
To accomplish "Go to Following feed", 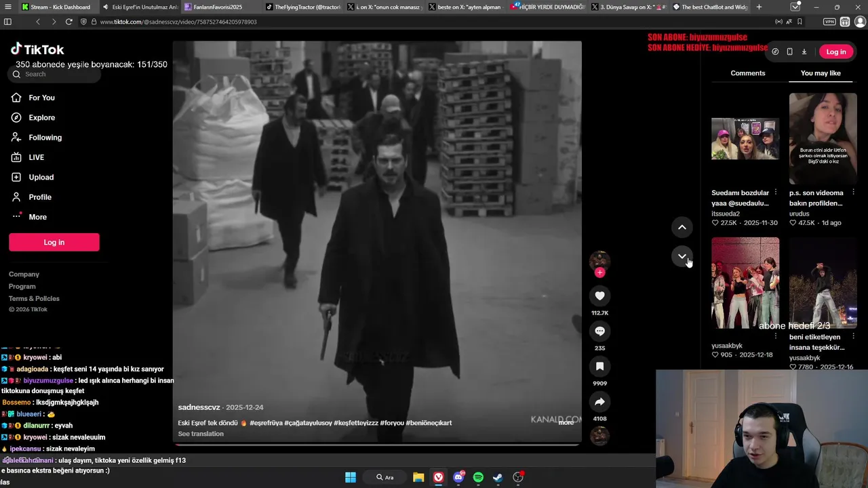I will pos(45,138).
